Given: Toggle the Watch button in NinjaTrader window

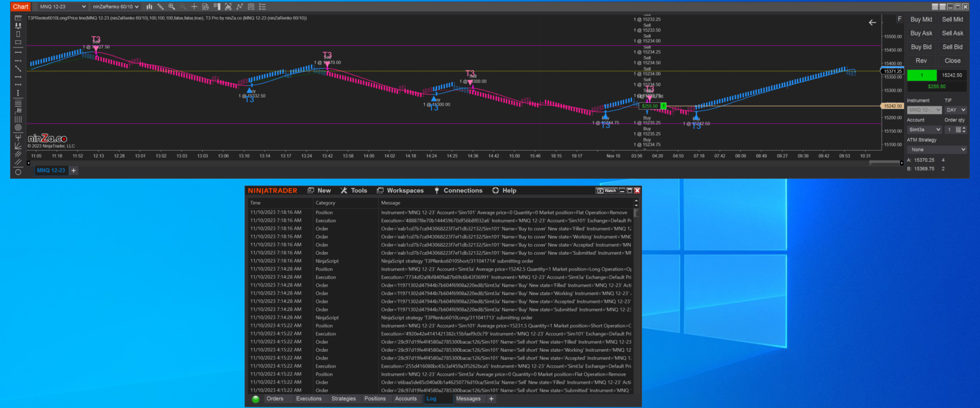Looking at the screenshot, I should pyautogui.click(x=607, y=190).
